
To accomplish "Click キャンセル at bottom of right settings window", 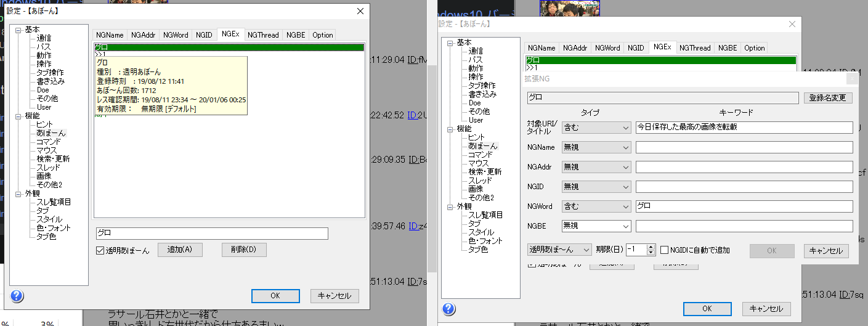I will [766, 309].
